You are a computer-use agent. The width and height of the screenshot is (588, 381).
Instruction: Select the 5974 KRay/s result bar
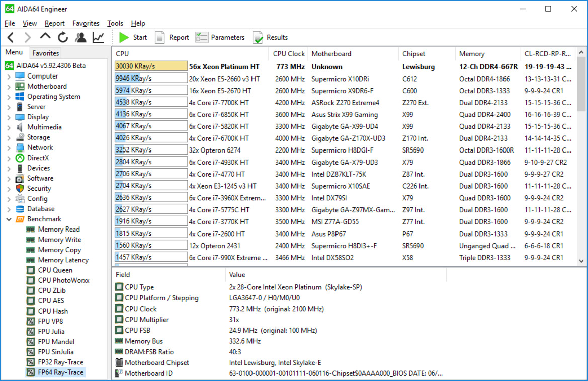(x=151, y=90)
